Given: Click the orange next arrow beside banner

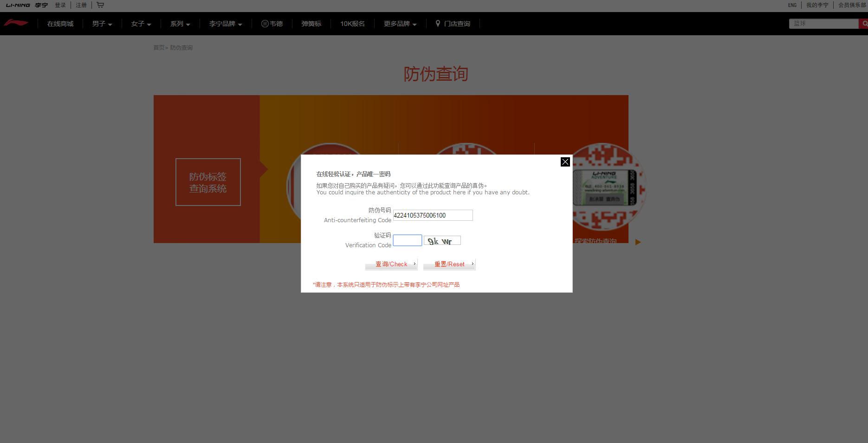Looking at the screenshot, I should point(638,242).
